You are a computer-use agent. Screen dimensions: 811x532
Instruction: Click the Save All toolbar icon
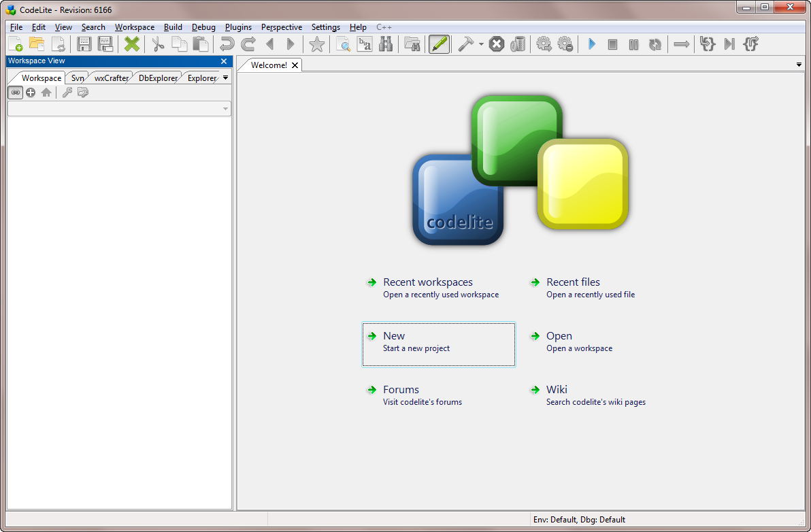(x=105, y=44)
